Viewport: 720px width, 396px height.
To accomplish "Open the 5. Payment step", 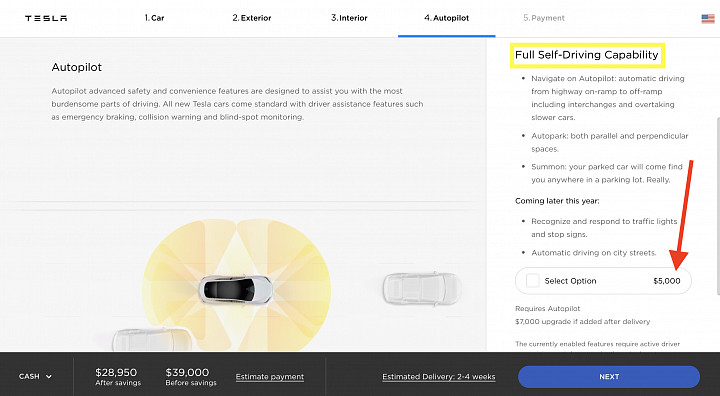I will pyautogui.click(x=544, y=18).
